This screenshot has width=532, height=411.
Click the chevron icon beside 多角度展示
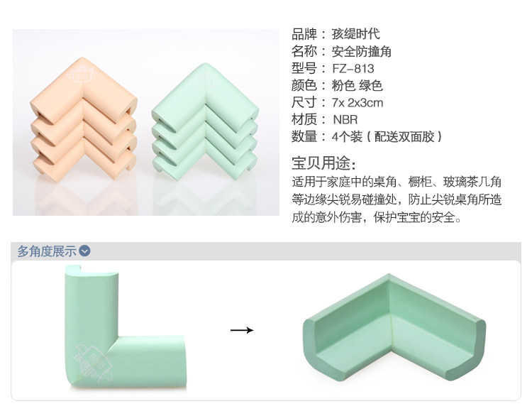[84, 251]
